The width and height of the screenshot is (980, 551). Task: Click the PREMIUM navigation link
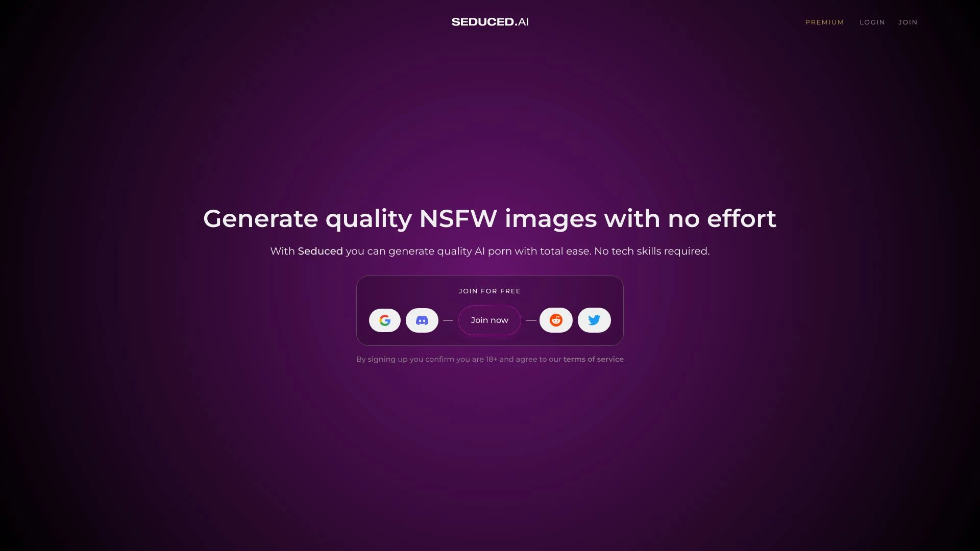(x=824, y=21)
